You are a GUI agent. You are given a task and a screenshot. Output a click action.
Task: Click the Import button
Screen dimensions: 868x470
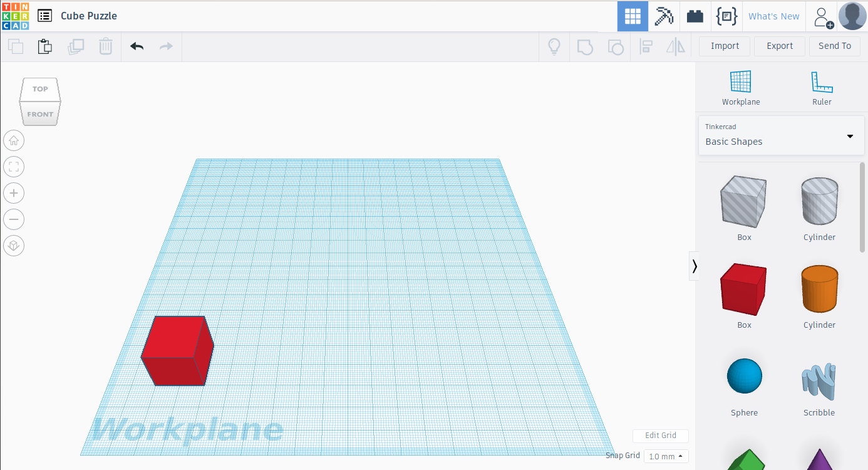coord(725,46)
